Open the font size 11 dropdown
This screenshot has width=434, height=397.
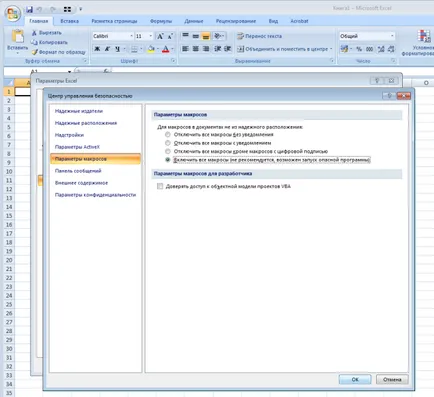[x=151, y=36]
